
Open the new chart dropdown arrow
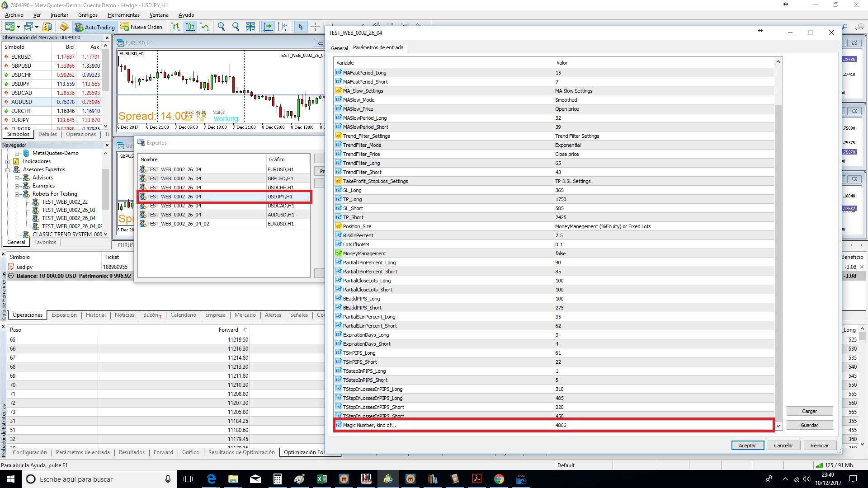[18, 27]
